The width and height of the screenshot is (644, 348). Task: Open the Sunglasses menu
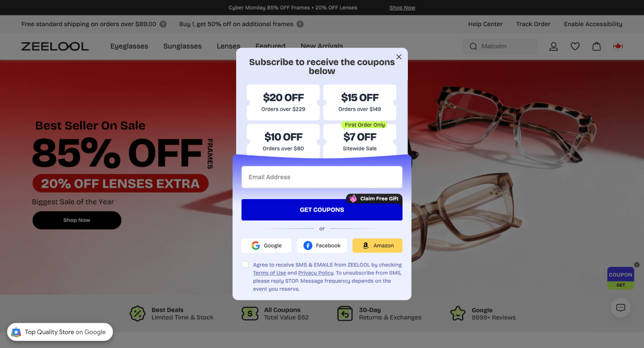pyautogui.click(x=182, y=46)
